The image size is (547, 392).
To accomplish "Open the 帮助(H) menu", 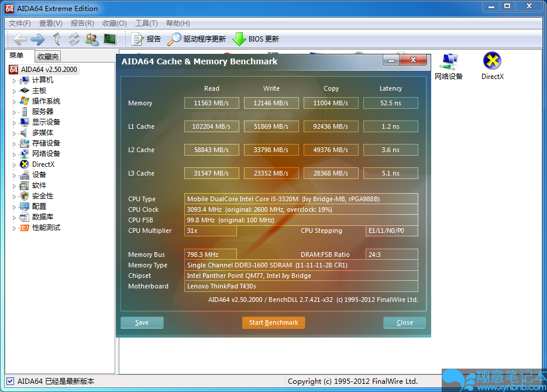I will pos(178,23).
